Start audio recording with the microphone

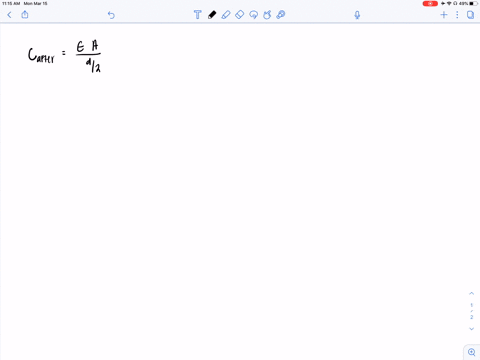pos(357,15)
